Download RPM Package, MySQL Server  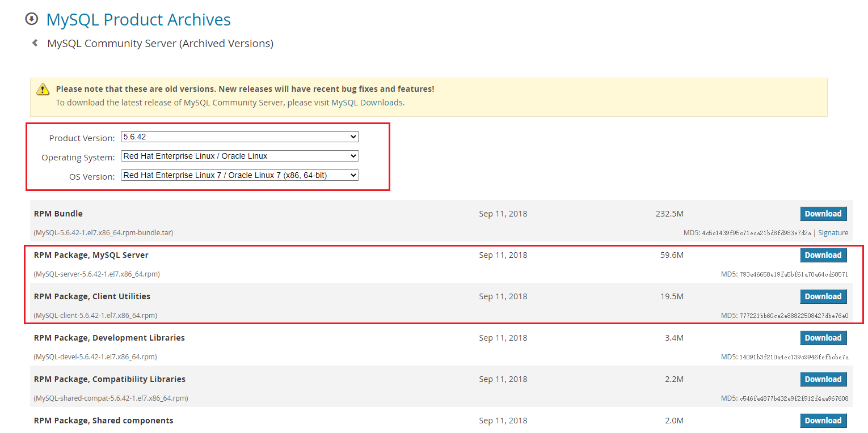(823, 255)
